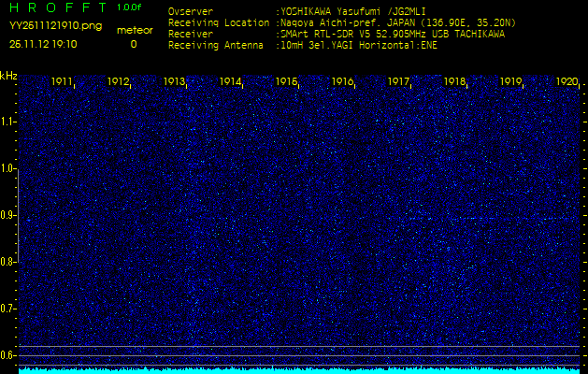Image resolution: width=588 pixels, height=374 pixels.
Task: Click time marker 1916
Action: (x=342, y=81)
